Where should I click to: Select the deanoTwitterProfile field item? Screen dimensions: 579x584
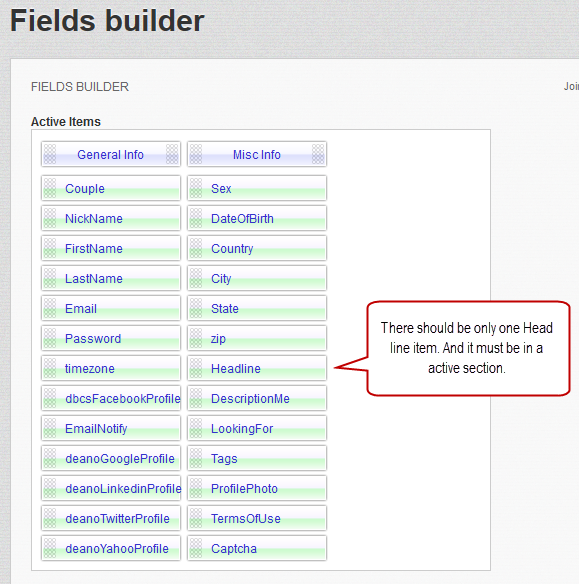point(111,518)
